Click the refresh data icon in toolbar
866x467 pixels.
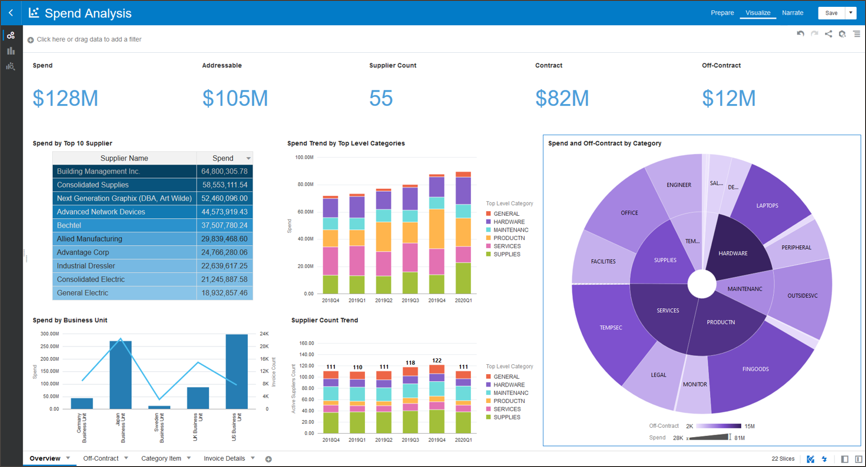[842, 34]
